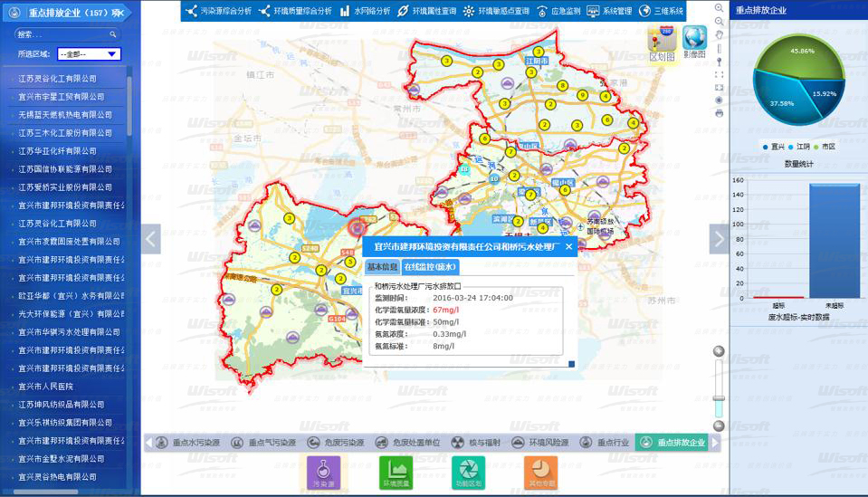
Task: Open the 其他专题 orange pie icon
Action: [x=540, y=472]
